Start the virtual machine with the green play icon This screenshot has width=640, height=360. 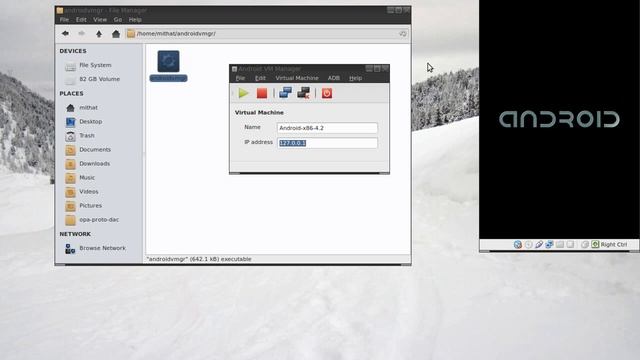point(244,93)
